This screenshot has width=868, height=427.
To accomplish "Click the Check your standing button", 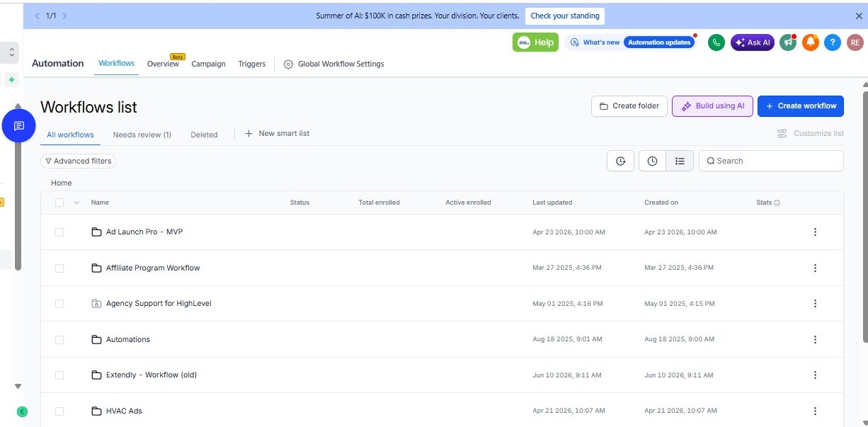I will 565,16.
